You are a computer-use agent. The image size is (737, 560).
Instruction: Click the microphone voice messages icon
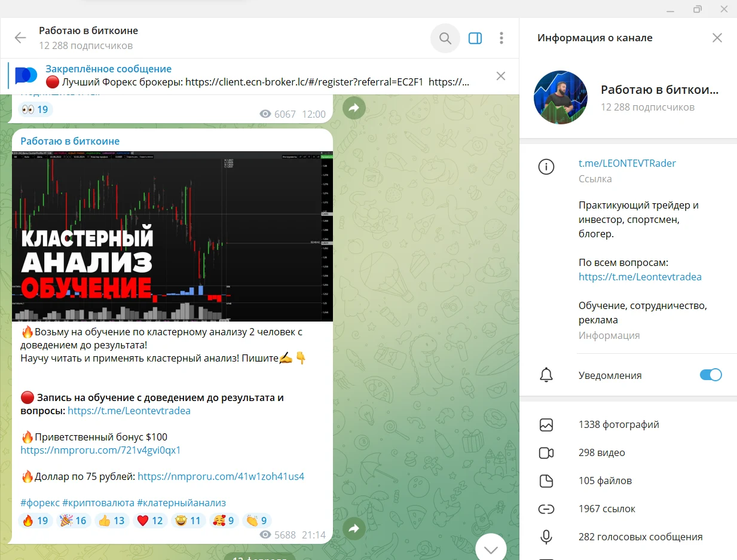tap(546, 537)
